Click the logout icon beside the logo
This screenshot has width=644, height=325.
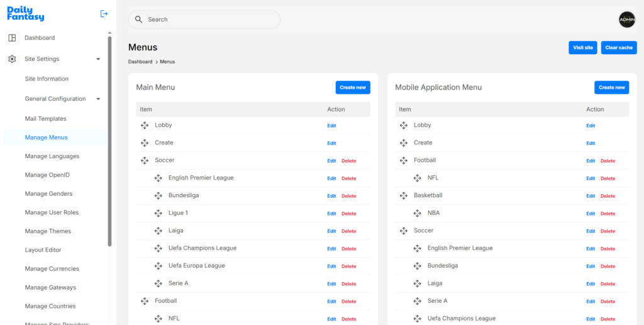(104, 14)
